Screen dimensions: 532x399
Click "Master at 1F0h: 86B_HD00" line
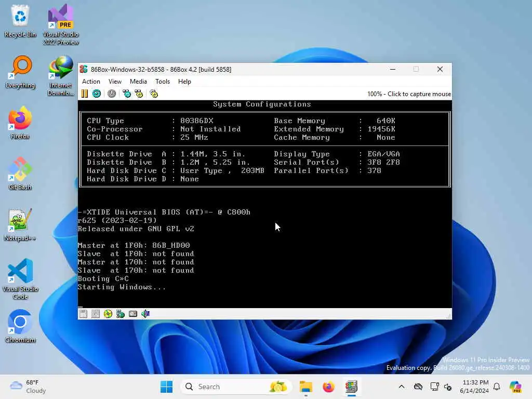point(134,245)
